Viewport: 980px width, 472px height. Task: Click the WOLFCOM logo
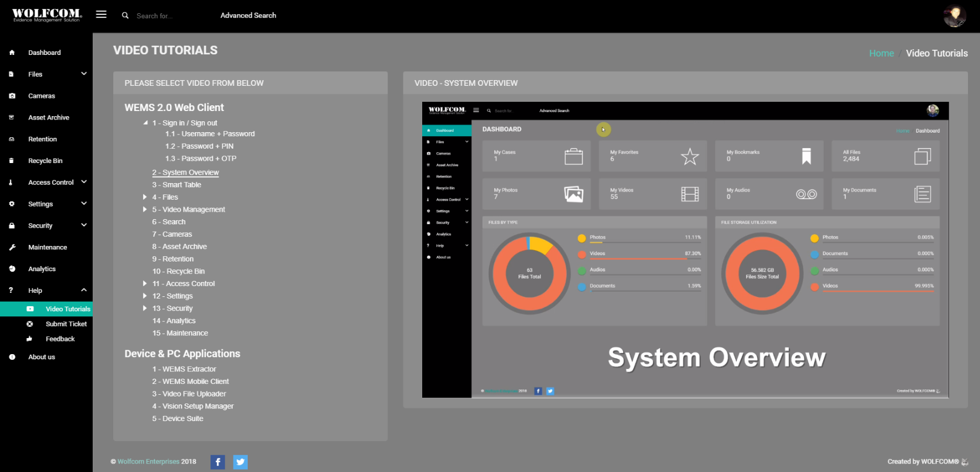click(x=47, y=15)
